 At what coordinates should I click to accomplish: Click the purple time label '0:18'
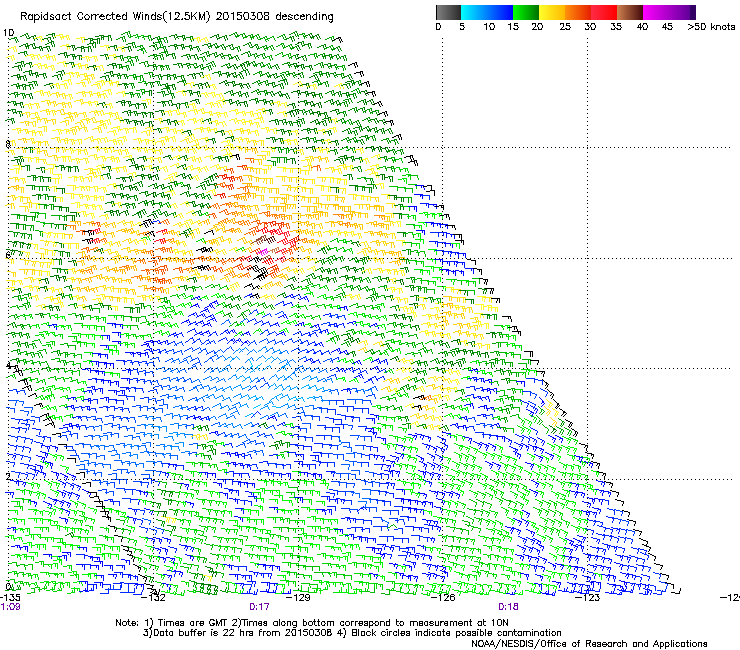(x=508, y=607)
